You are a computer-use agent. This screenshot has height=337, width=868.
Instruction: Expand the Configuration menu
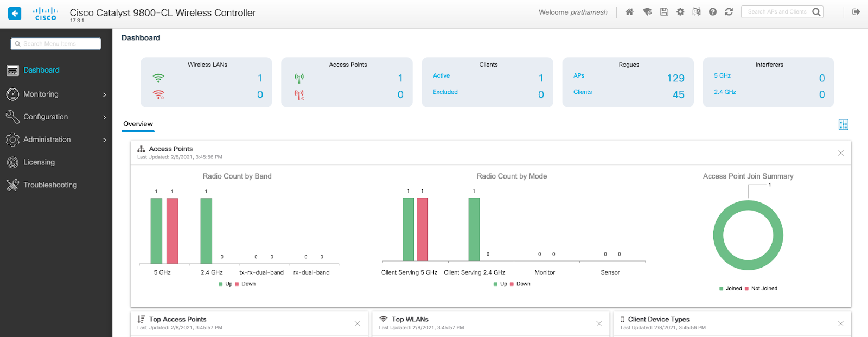coord(56,117)
